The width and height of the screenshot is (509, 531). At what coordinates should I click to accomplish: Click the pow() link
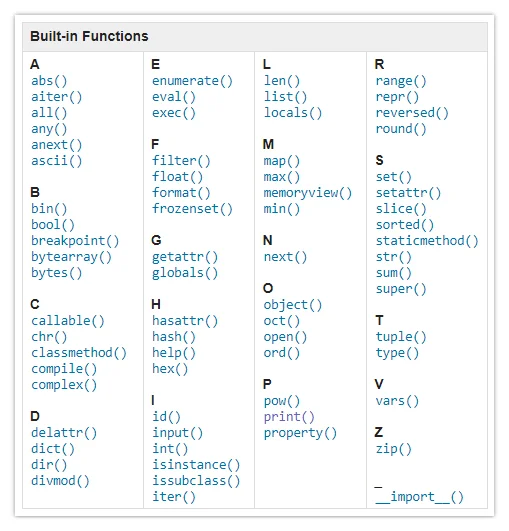(x=282, y=401)
